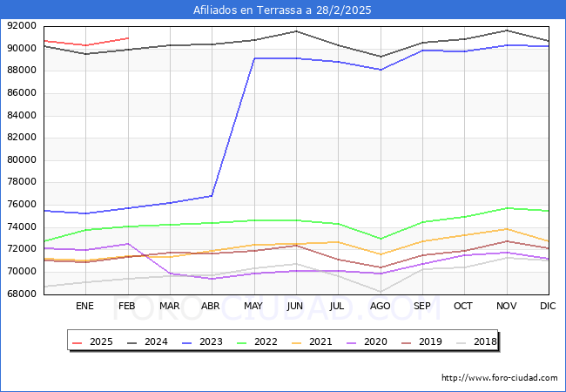This screenshot has width=566, height=392.
Task: Click the red 2025 legend color marker
Action: coord(77,342)
